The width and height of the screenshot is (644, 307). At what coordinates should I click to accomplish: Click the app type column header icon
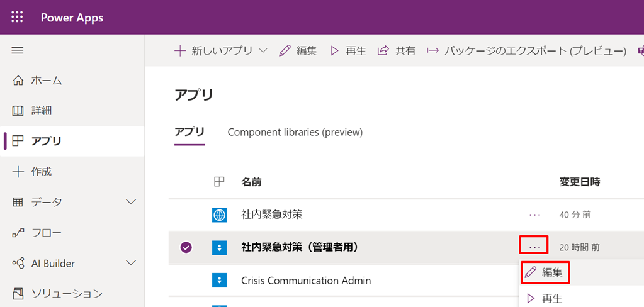click(x=219, y=182)
